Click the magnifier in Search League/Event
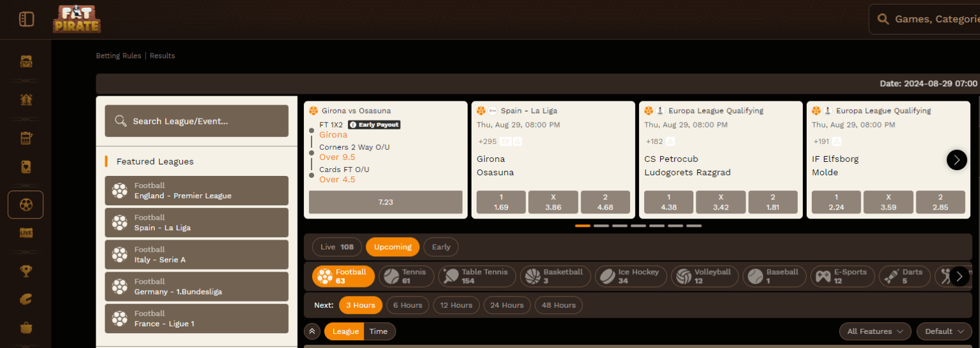980x348 pixels. pos(120,121)
